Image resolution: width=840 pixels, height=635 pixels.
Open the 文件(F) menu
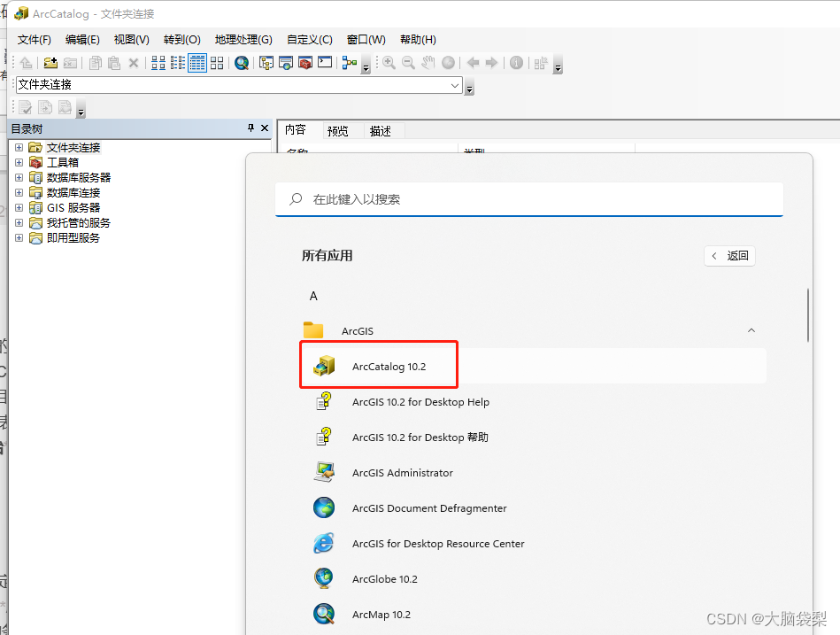[x=34, y=40]
